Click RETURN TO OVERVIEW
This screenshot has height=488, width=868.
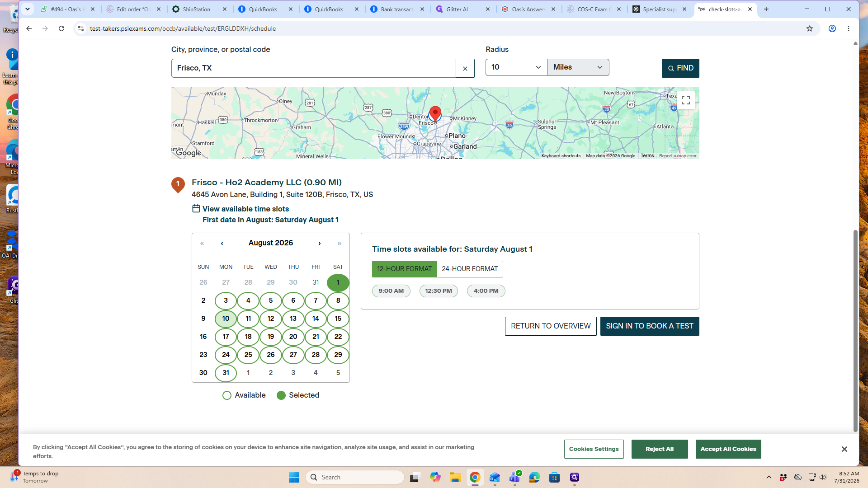point(551,326)
